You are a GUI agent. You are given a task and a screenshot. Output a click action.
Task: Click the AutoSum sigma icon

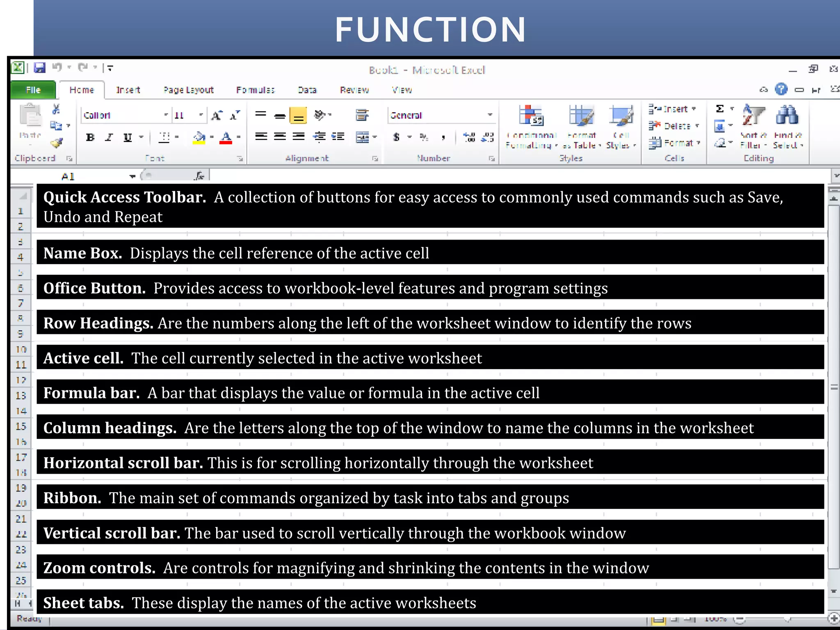[x=720, y=109]
